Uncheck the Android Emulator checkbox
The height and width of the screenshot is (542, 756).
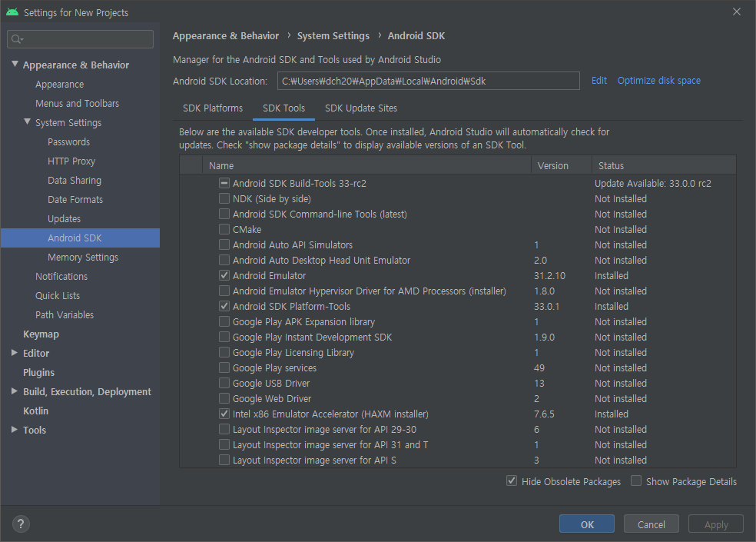coord(224,275)
